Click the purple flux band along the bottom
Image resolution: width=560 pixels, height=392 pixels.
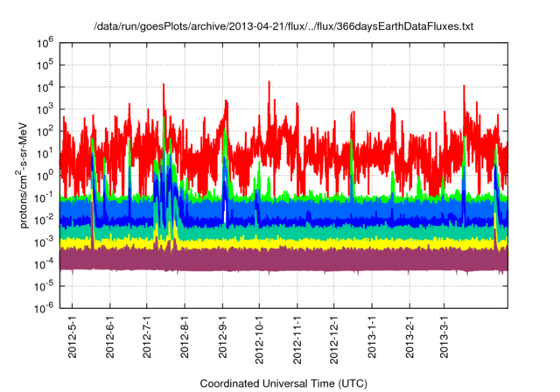pyautogui.click(x=283, y=261)
